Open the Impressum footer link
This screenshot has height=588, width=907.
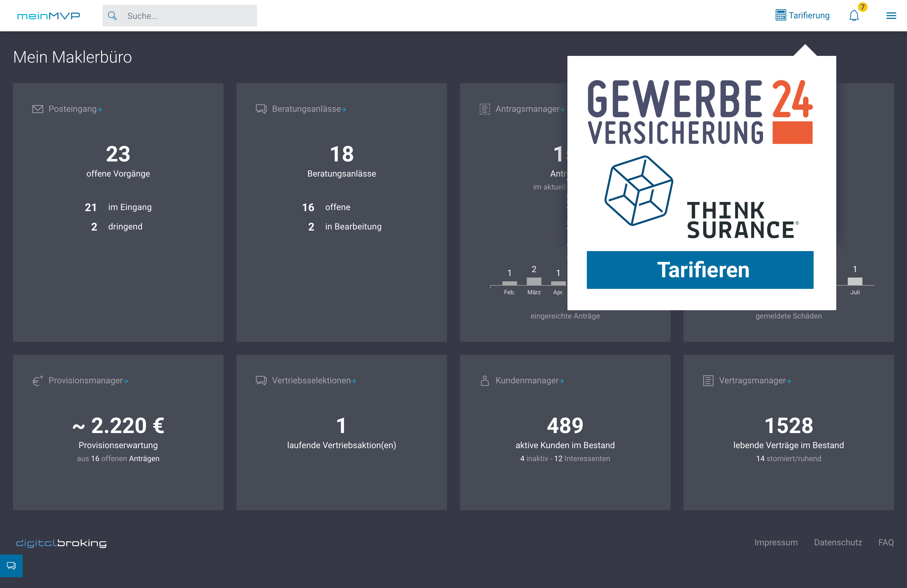[x=776, y=542]
